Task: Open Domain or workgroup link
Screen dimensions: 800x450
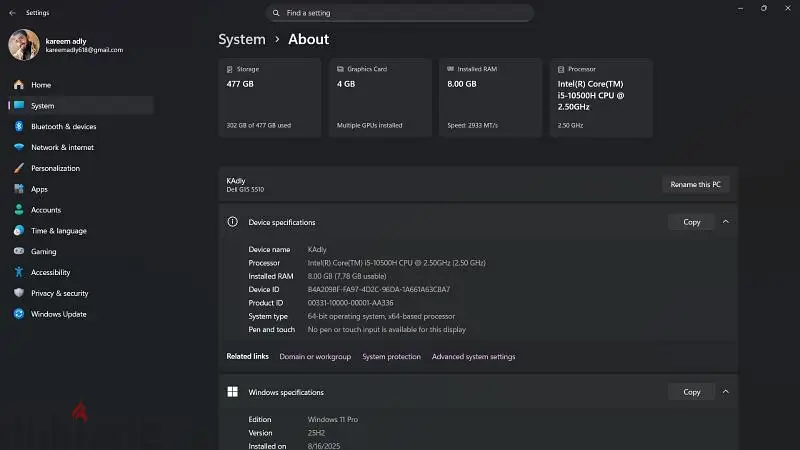Action: (315, 357)
